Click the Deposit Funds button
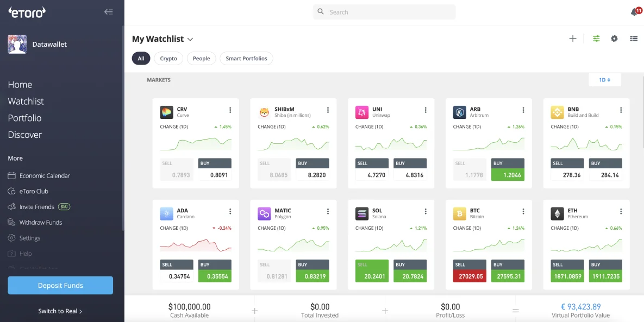644x322 pixels. click(x=60, y=286)
